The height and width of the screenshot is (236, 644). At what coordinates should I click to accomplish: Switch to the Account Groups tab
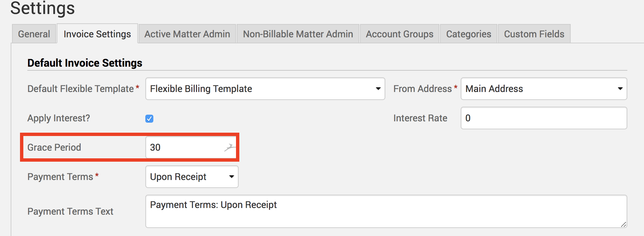(x=399, y=34)
